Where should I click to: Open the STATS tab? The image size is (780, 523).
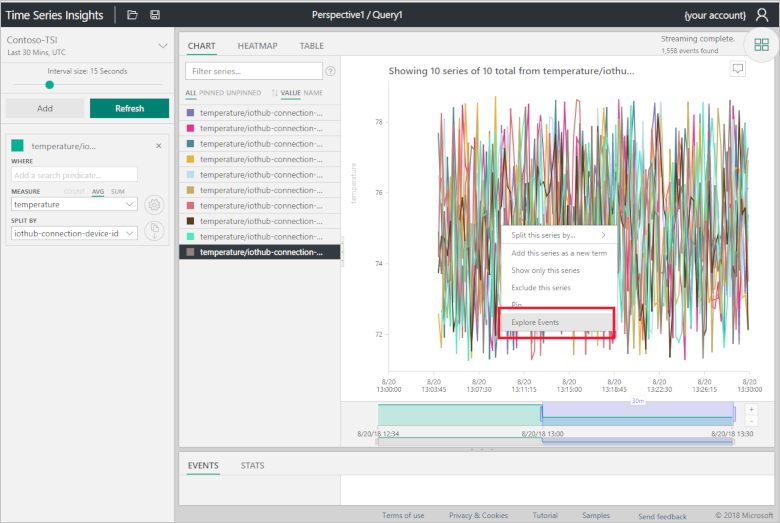coord(252,465)
